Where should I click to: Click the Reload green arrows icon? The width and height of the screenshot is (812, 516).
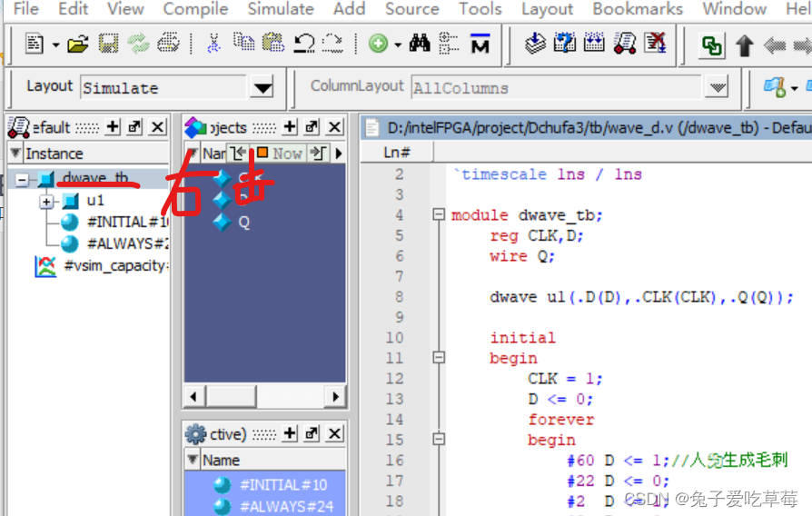138,44
